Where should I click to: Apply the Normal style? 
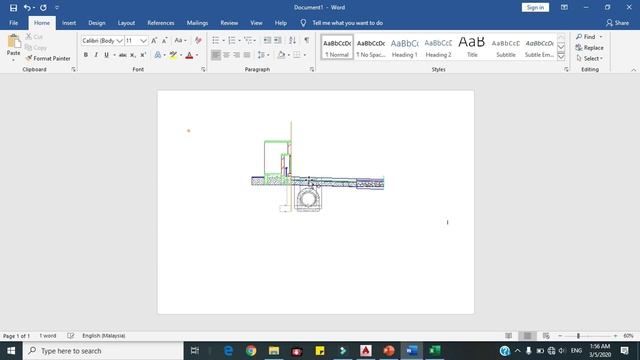pos(337,47)
